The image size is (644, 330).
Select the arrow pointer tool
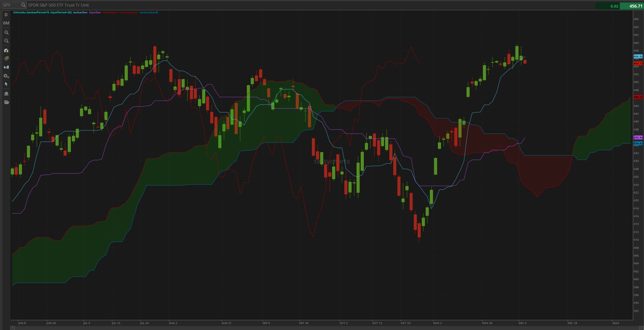pyautogui.click(x=6, y=84)
